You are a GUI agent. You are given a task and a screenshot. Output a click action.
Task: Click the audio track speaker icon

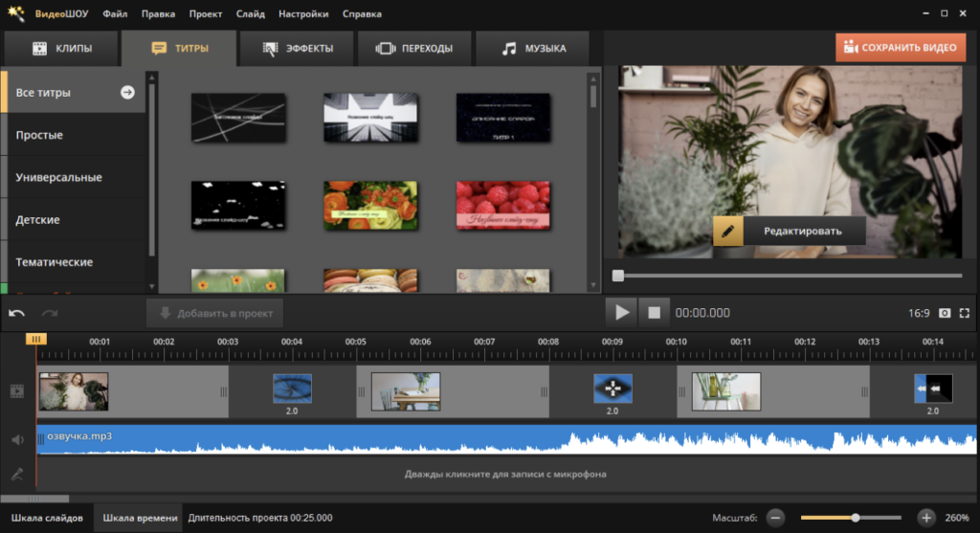16,440
